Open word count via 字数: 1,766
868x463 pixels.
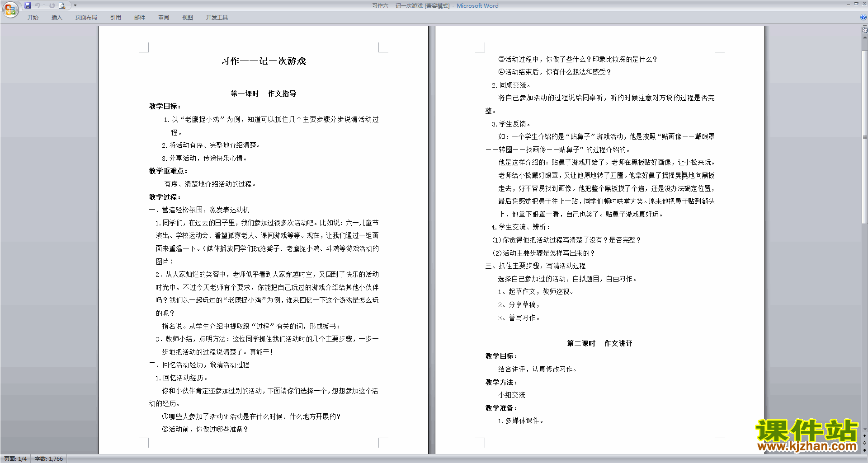click(49, 458)
